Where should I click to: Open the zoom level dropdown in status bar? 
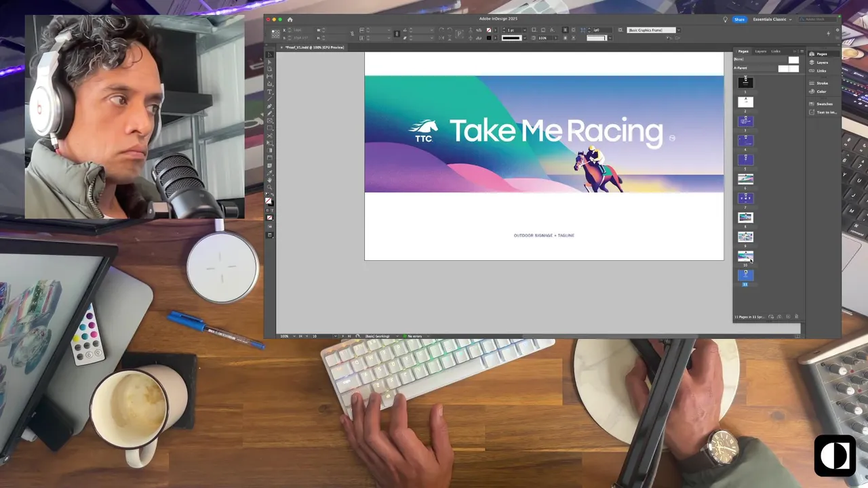pos(294,336)
